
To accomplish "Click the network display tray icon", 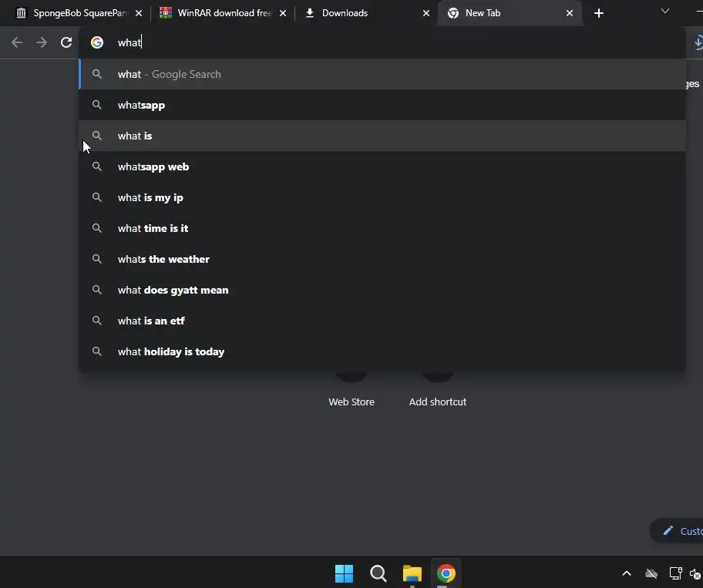I will point(676,573).
